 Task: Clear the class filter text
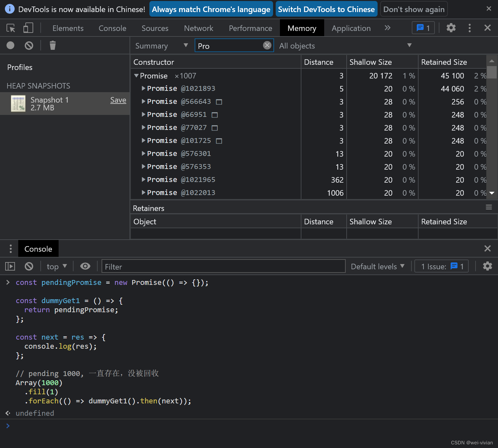pyautogui.click(x=267, y=45)
